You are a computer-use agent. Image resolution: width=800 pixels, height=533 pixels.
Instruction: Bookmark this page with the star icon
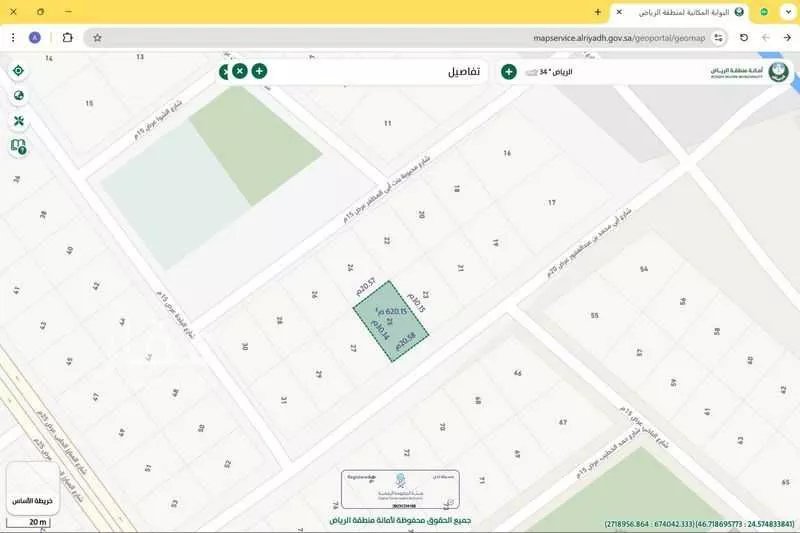(97, 38)
